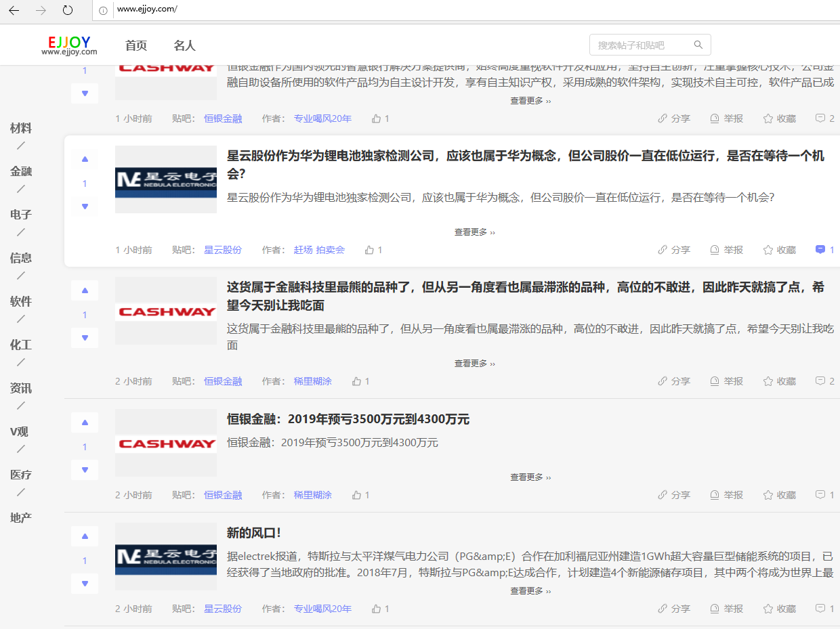Expand 查看更多 on 这货属于金融科技 post
Image resolution: width=840 pixels, height=629 pixels.
pos(475,364)
